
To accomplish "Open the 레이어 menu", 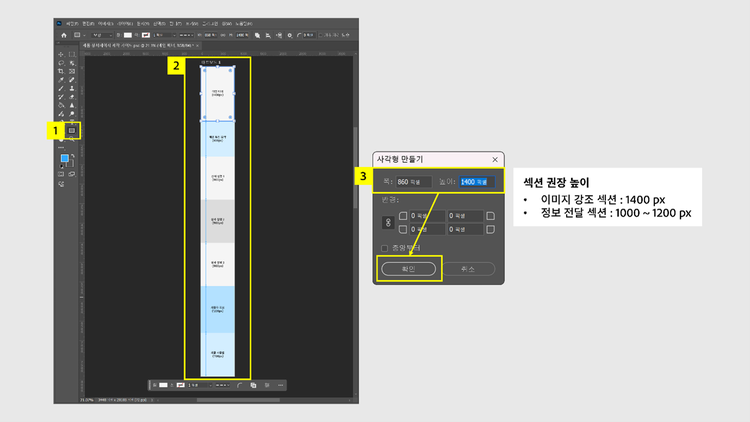I will 125,23.
